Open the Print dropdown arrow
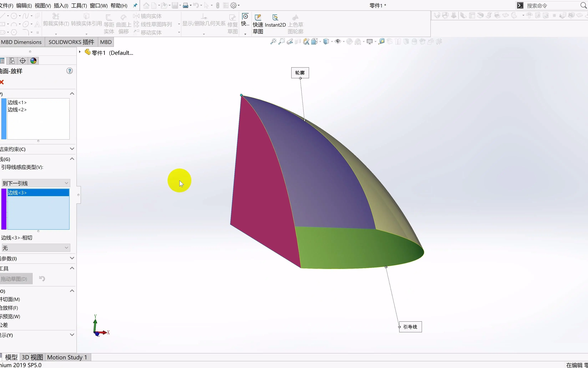The width and height of the screenshot is (588, 368). coord(191,5)
